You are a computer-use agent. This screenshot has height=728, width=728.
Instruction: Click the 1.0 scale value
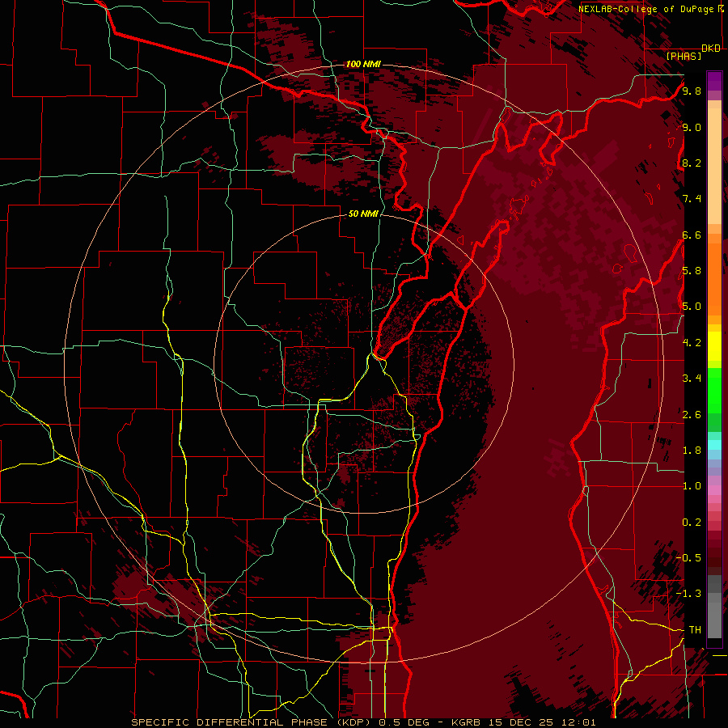pos(692,486)
